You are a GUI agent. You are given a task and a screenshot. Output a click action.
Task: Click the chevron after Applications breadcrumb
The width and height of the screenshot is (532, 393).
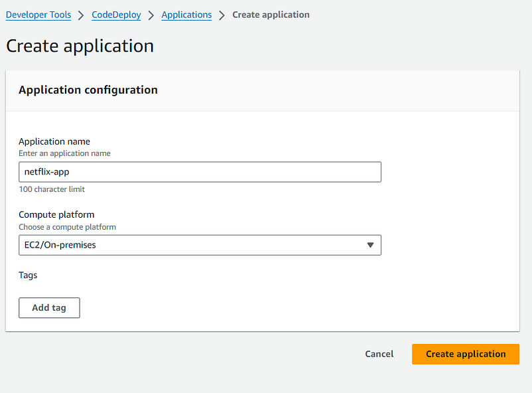(x=222, y=15)
